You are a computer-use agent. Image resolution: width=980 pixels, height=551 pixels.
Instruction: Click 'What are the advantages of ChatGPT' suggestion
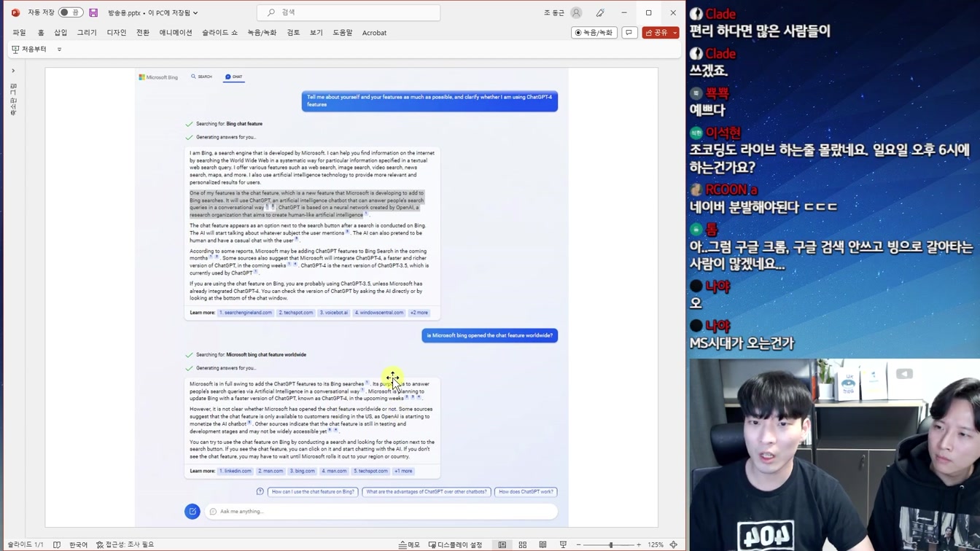(x=427, y=492)
